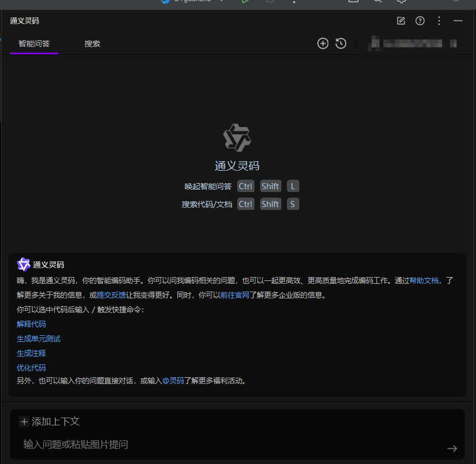Image resolution: width=476 pixels, height=464 pixels.
Task: Choose the 生成注释 quick command
Action: 31,353
